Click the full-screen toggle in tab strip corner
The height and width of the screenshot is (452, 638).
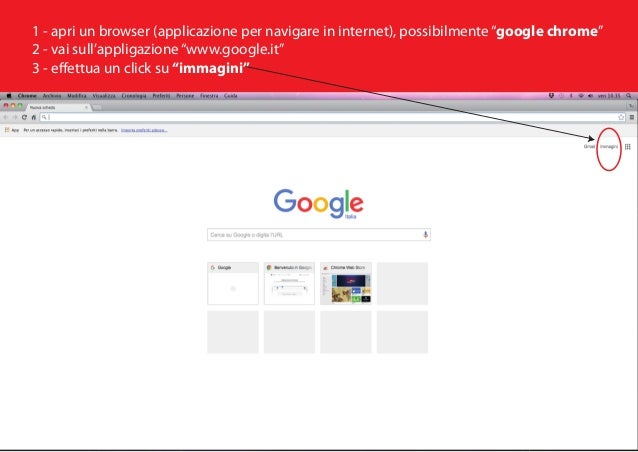[631, 106]
